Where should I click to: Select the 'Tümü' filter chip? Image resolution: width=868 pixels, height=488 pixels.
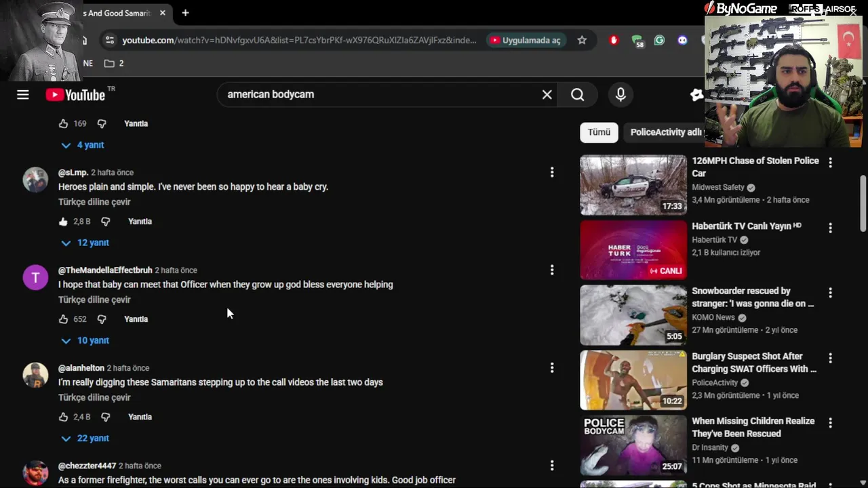click(599, 132)
